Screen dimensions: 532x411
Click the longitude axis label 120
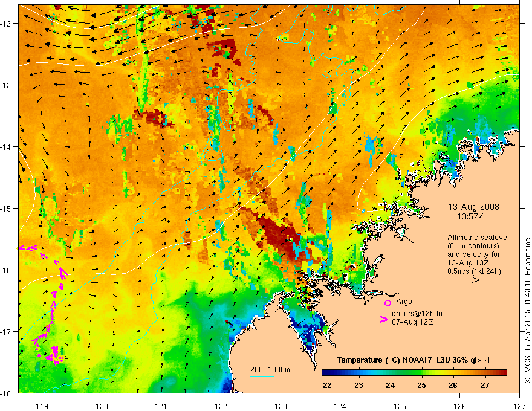click(102, 407)
